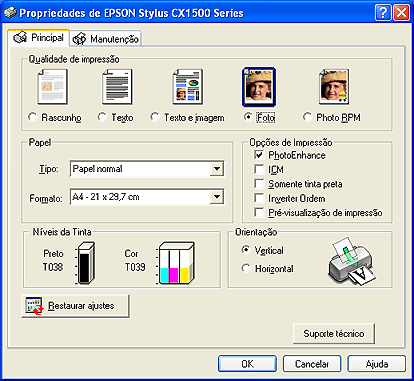Click the Restaurar ajustes button
The image size is (414, 381).
pos(76,306)
